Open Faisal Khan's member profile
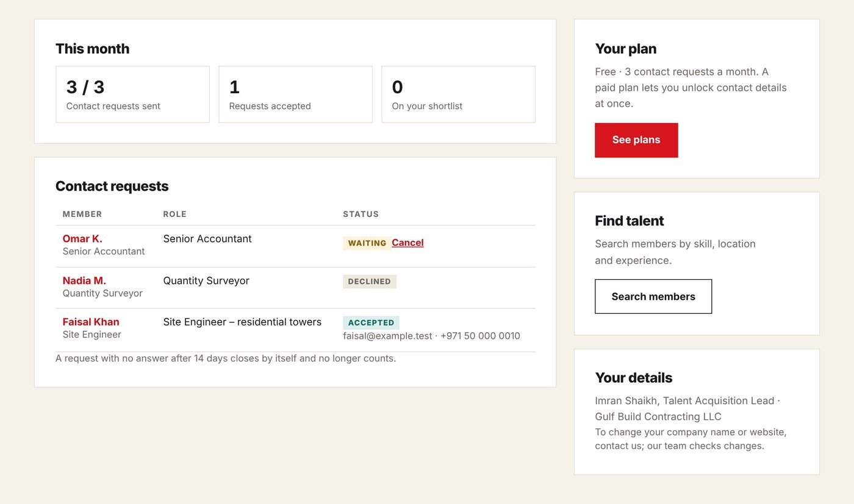The image size is (854, 504). (91, 322)
